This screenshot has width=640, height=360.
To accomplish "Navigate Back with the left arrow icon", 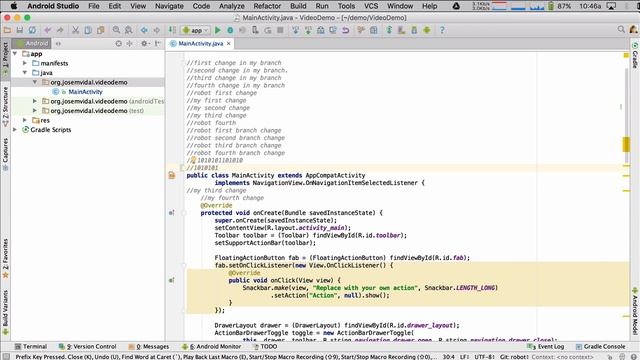I will click(x=144, y=30).
